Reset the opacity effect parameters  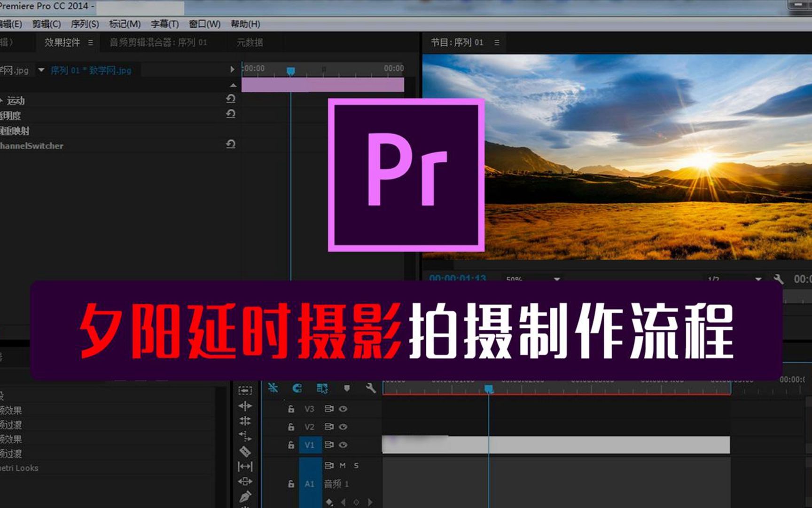click(231, 114)
